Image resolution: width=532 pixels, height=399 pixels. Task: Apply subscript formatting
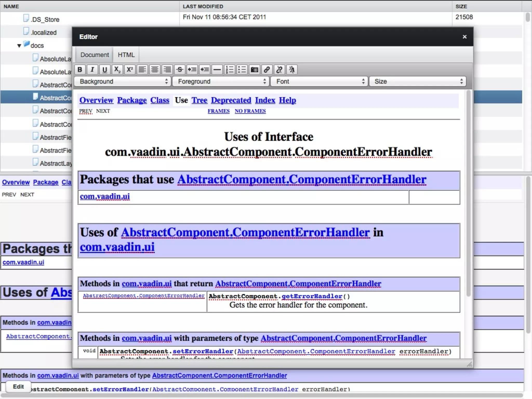pos(117,70)
